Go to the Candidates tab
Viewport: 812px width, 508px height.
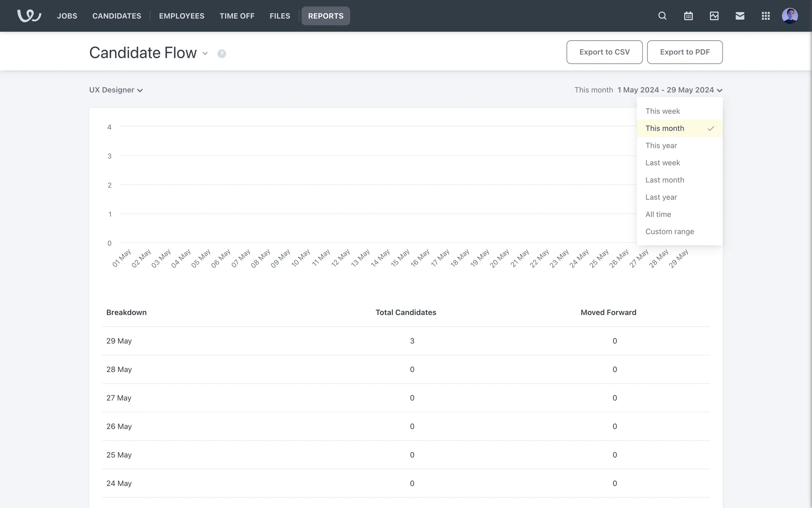[x=117, y=16]
